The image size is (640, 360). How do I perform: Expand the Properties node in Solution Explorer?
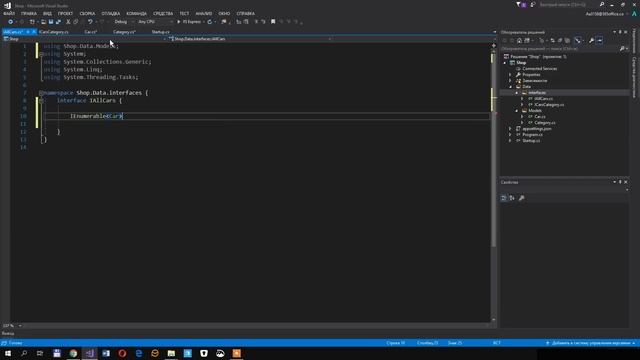[x=510, y=75]
